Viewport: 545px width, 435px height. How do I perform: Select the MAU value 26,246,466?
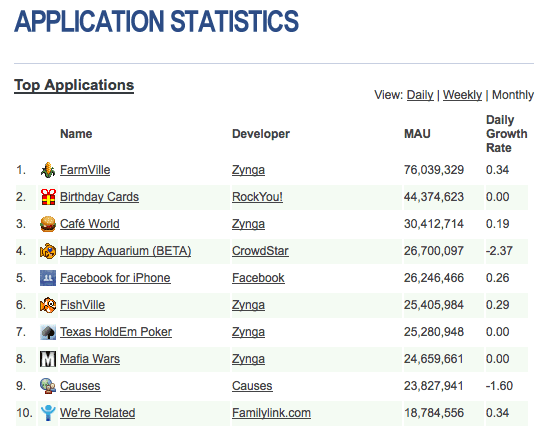[x=434, y=278]
